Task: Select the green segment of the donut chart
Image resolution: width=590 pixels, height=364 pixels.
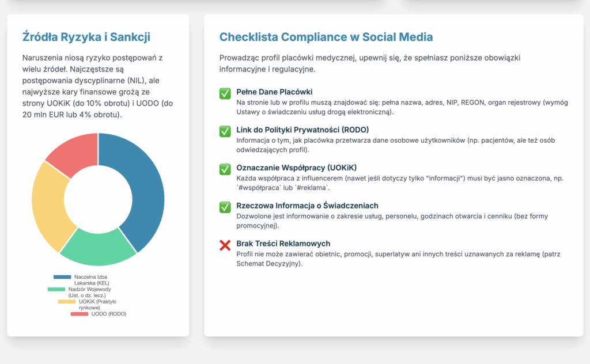Action: (99, 247)
